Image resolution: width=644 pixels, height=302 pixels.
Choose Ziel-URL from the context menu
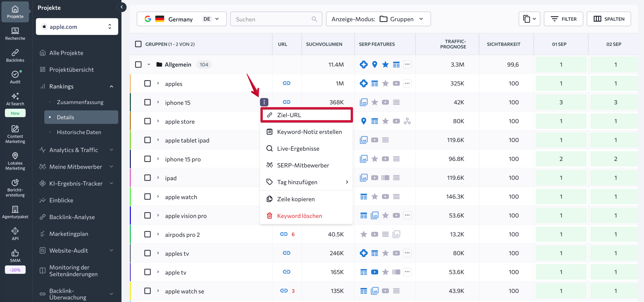(306, 115)
